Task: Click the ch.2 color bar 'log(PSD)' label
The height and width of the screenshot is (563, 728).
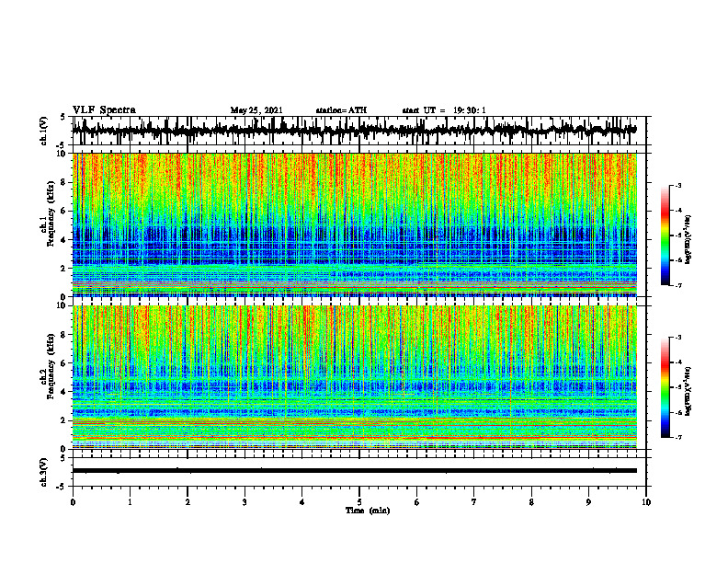Action: (x=688, y=391)
